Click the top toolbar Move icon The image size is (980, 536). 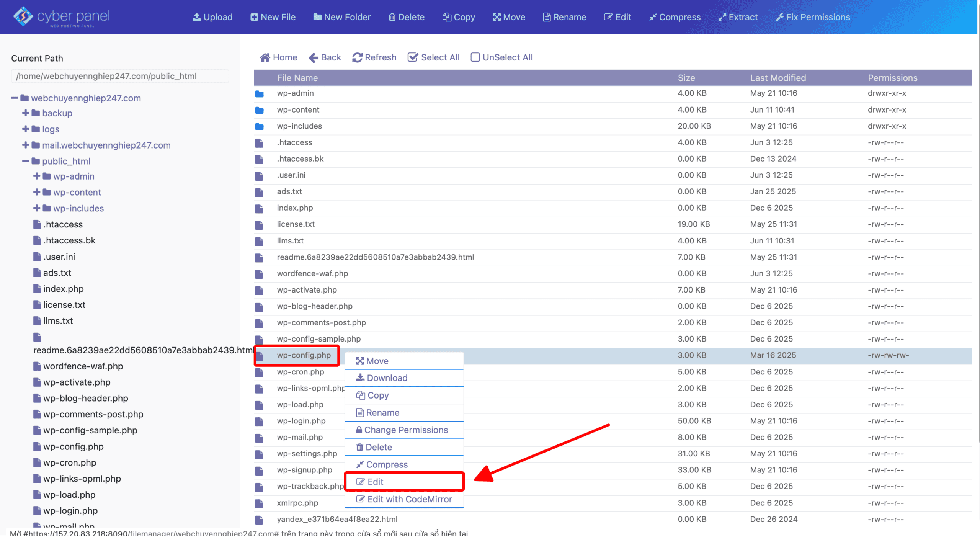click(497, 17)
